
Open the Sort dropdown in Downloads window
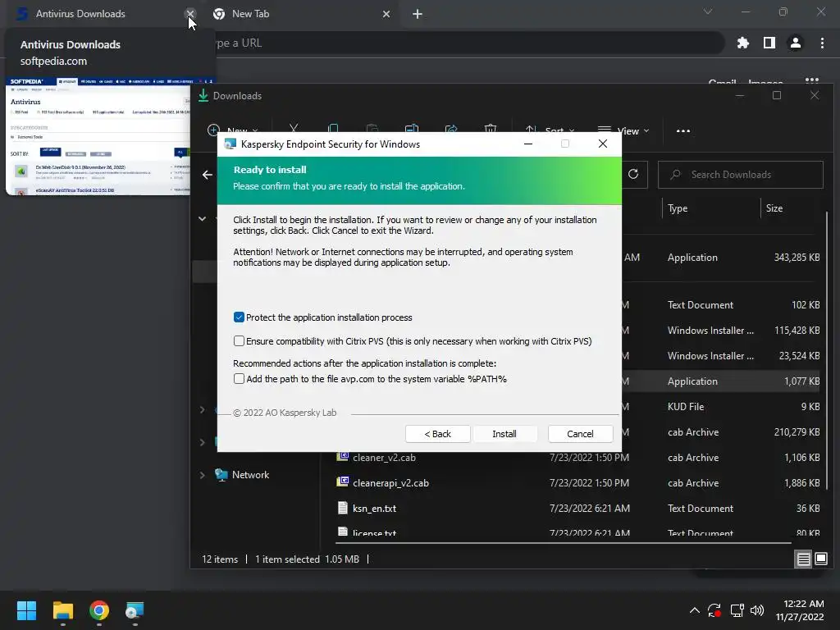(x=550, y=130)
